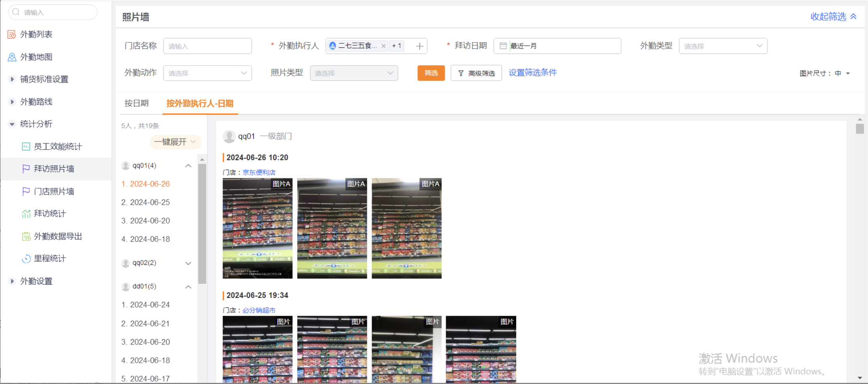Screen dimensions: 868x384
Task: Select qq01 date 4. 2024-06-18
Action: tap(146, 239)
